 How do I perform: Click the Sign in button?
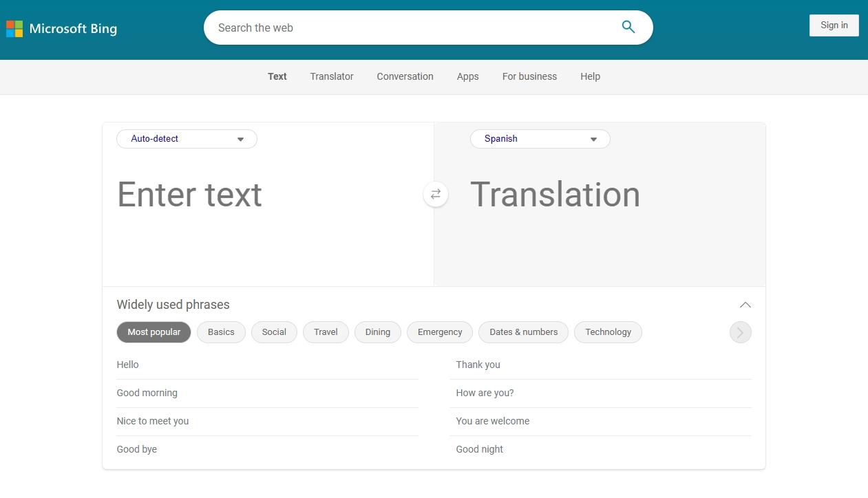pyautogui.click(x=834, y=25)
